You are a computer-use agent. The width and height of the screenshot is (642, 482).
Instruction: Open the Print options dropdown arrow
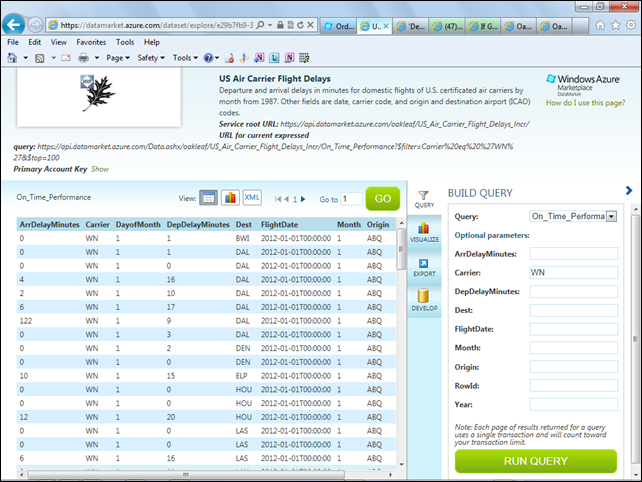coord(97,58)
